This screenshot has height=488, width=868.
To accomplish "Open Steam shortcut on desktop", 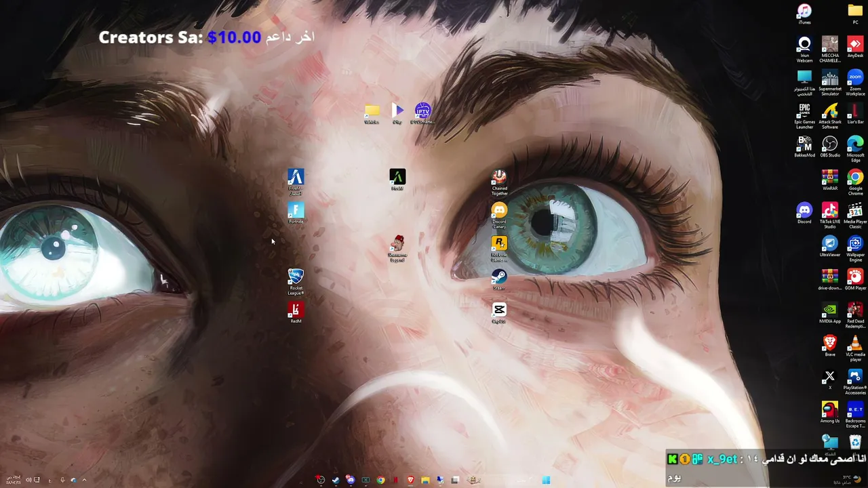I will click(499, 280).
